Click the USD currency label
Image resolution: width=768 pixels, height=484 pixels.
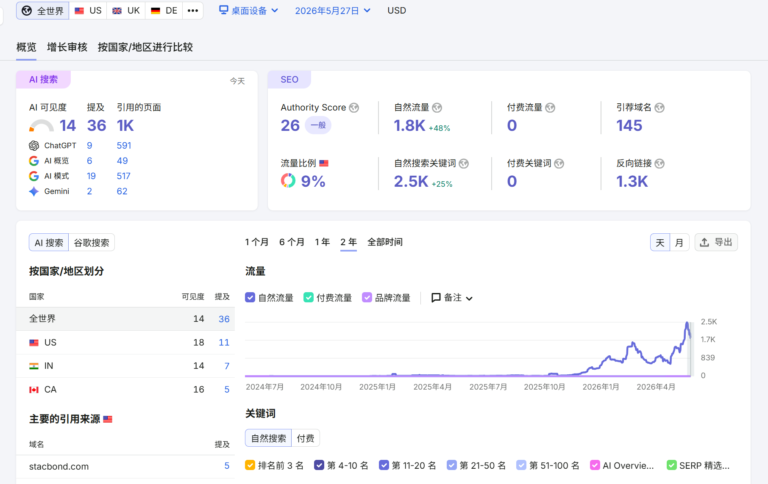397,11
